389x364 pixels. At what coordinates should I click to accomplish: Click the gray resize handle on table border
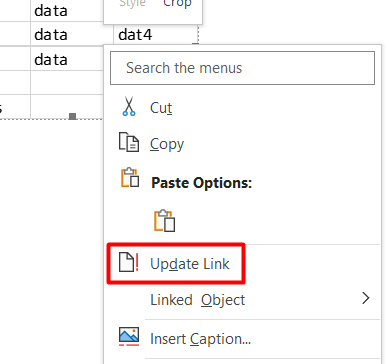tap(72, 116)
